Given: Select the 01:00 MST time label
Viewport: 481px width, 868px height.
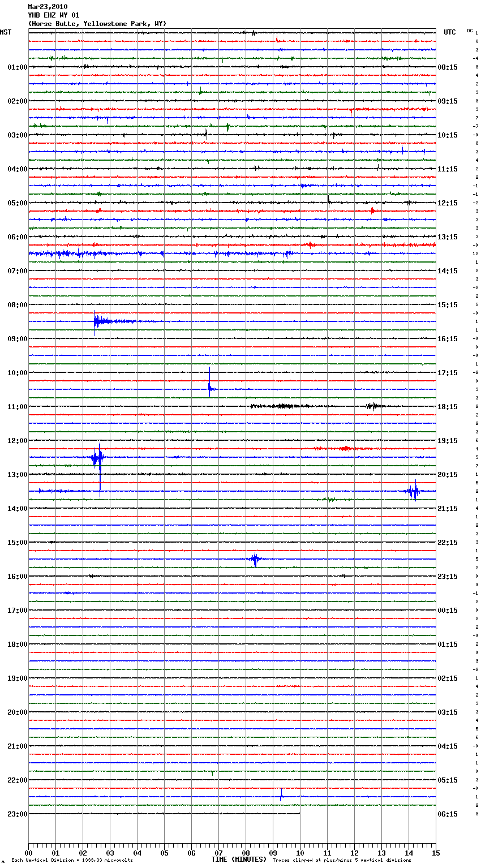Looking at the screenshot, I should (x=18, y=67).
